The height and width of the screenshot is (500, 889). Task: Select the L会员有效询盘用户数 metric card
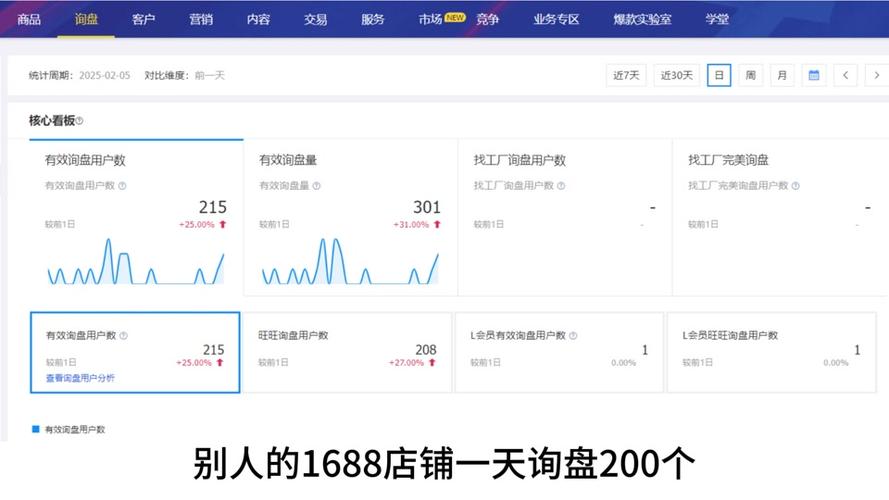(559, 352)
